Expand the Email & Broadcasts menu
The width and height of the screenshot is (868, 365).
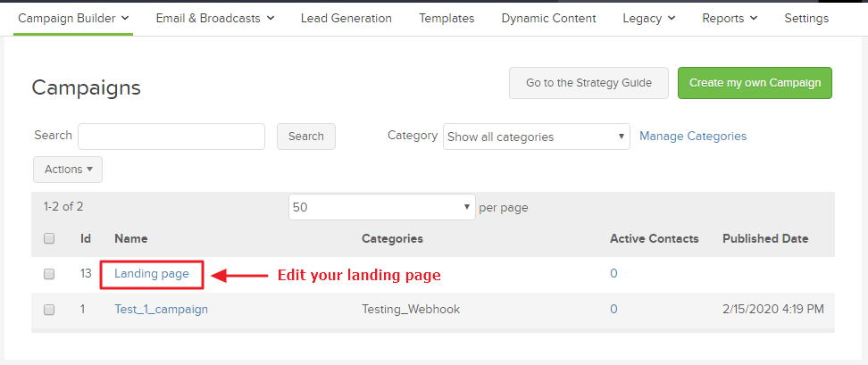coord(214,18)
